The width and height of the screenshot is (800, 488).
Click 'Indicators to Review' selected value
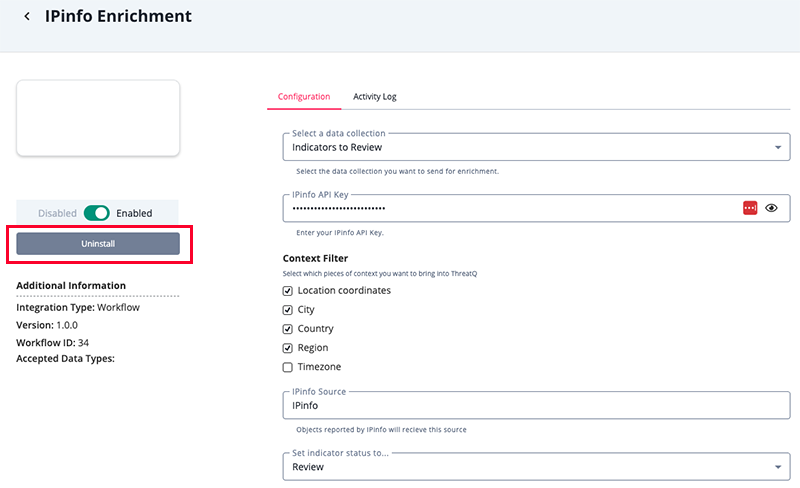[337, 148]
